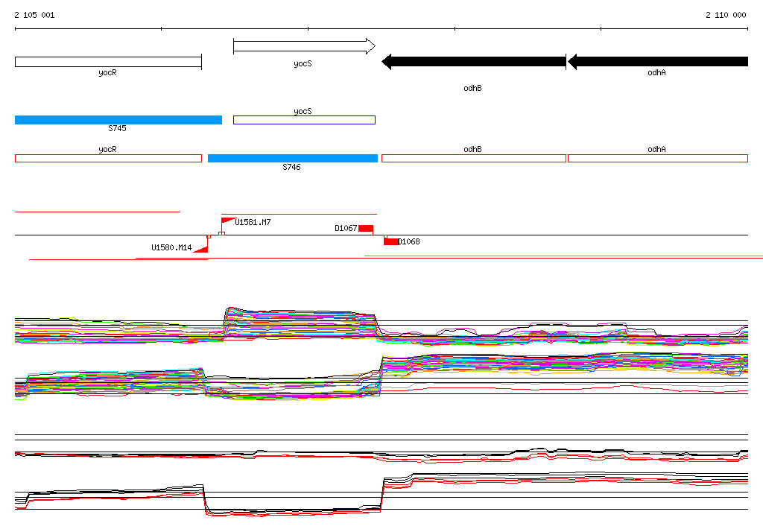Click the green line above odhB region
The width and height of the screenshot is (763, 532).
coord(563,256)
